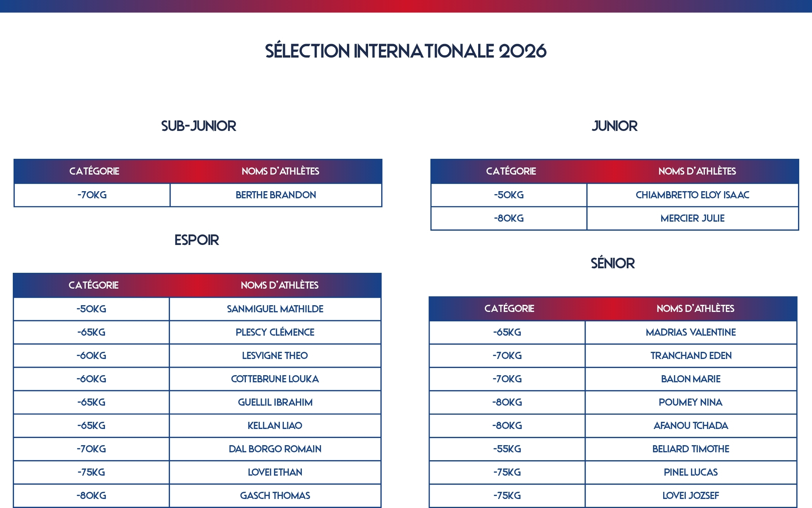Click the AFANOU TCHADA cell

(x=691, y=426)
